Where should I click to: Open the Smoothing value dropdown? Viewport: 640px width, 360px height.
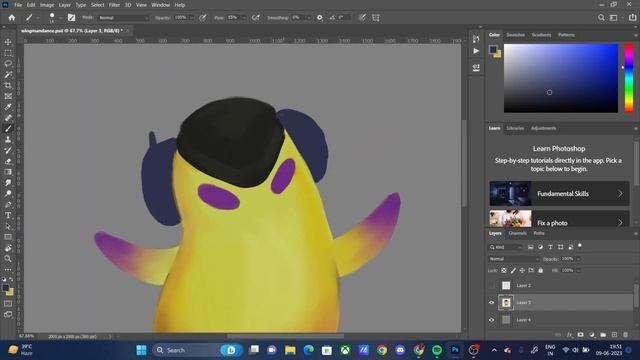pos(308,18)
